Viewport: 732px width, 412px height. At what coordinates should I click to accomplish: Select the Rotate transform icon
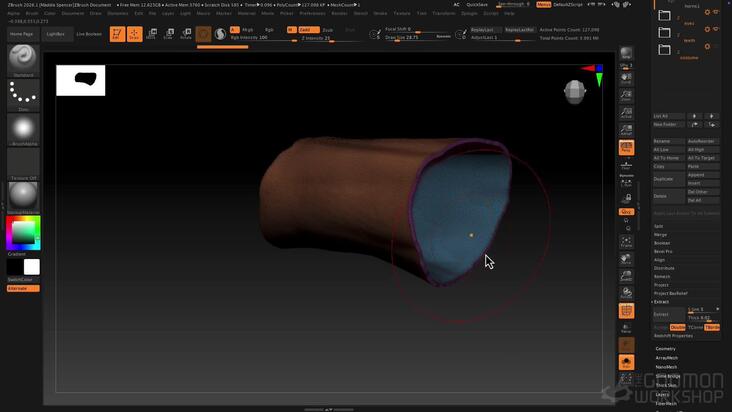(x=186, y=34)
